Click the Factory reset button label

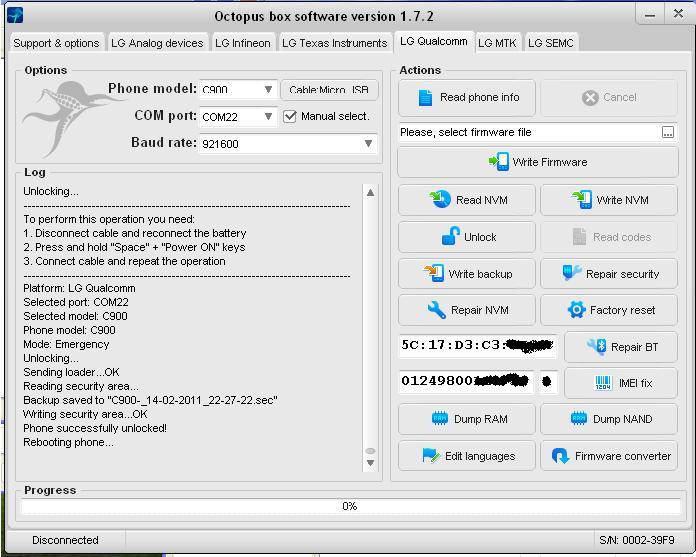tap(622, 310)
